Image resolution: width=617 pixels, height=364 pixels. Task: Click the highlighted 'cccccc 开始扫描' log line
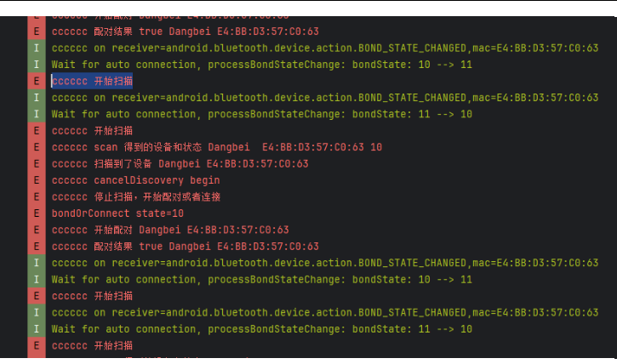click(92, 82)
